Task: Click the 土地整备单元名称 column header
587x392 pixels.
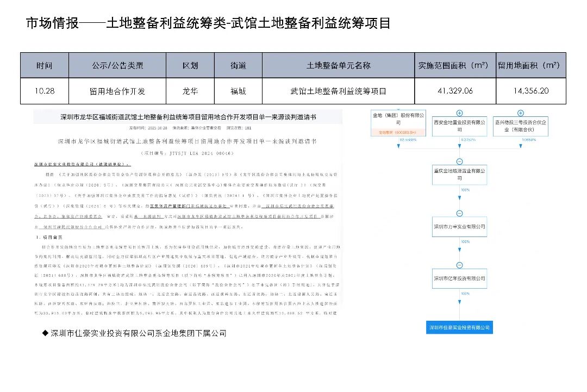Action: pyautogui.click(x=338, y=65)
